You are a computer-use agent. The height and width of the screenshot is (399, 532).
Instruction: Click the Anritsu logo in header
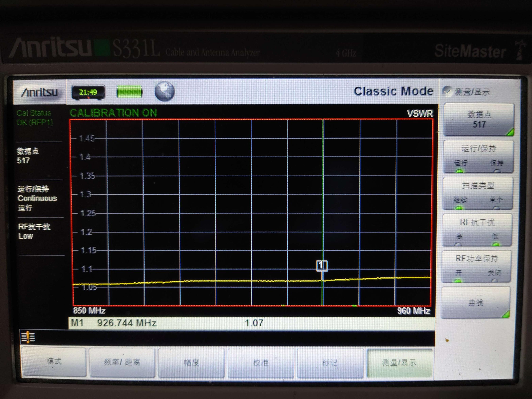(x=40, y=92)
